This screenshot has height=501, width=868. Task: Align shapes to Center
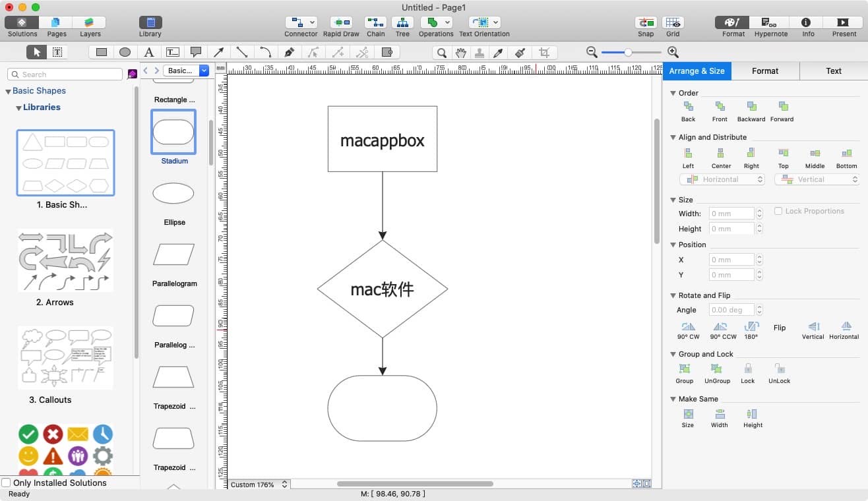pos(721,158)
